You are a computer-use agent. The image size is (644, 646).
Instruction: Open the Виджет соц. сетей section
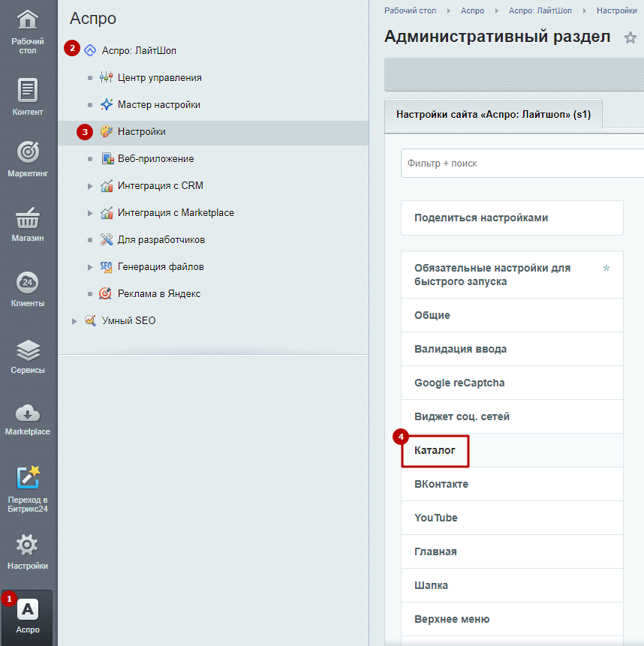512,416
